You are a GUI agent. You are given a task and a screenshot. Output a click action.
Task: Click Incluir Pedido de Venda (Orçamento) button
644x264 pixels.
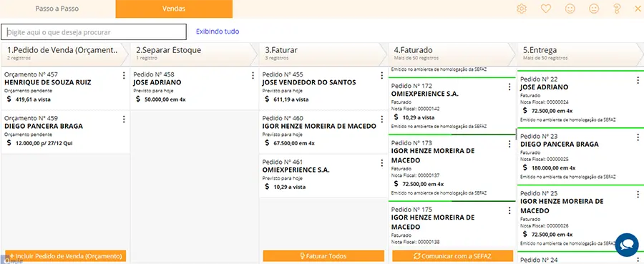tap(66, 256)
